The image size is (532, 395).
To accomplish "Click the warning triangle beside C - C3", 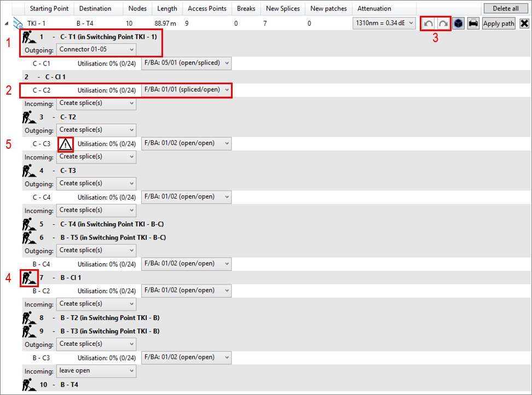I will tap(65, 144).
